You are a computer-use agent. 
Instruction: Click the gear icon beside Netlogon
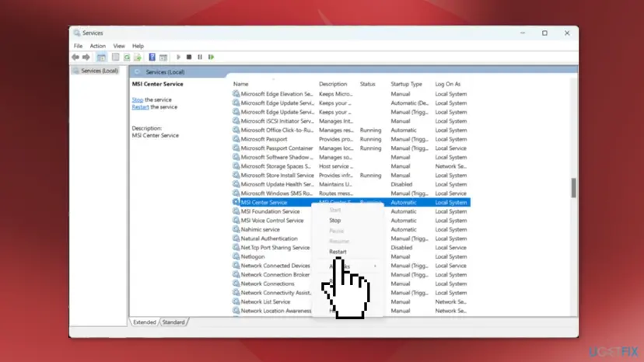click(x=236, y=256)
